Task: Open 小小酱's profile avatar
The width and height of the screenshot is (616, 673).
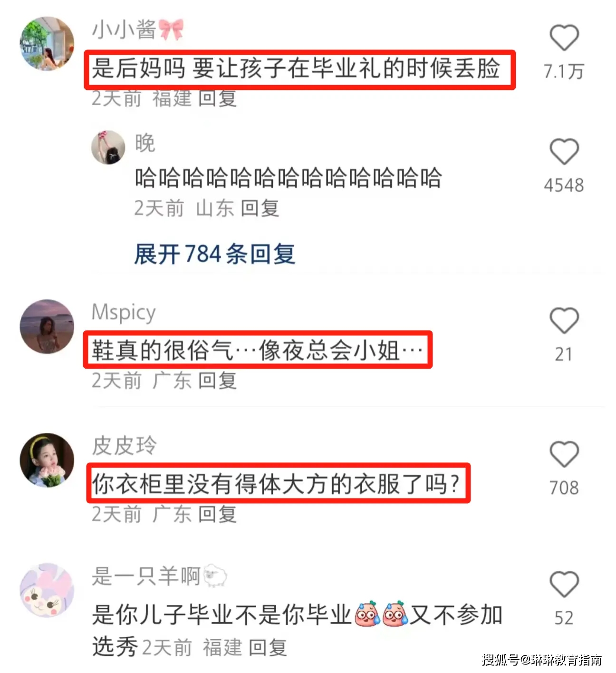Action: point(47,44)
